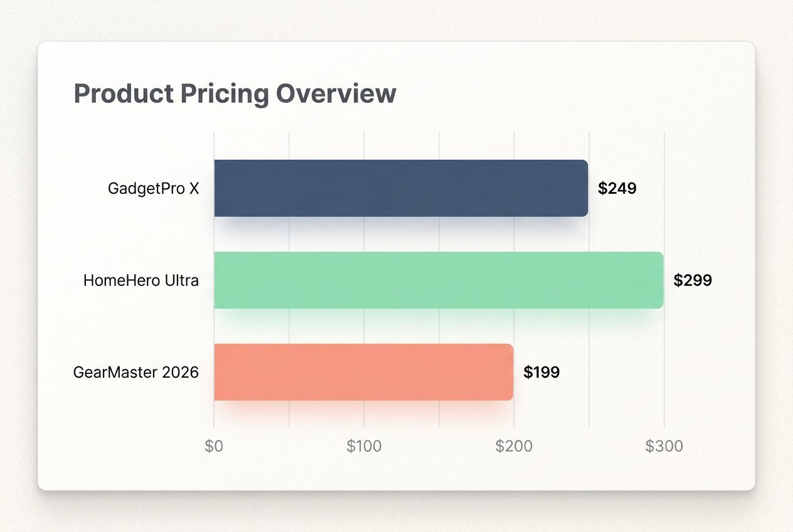The height and width of the screenshot is (532, 793).
Task: Select the coral GearMaster 2026 bar
Action: pos(363,372)
